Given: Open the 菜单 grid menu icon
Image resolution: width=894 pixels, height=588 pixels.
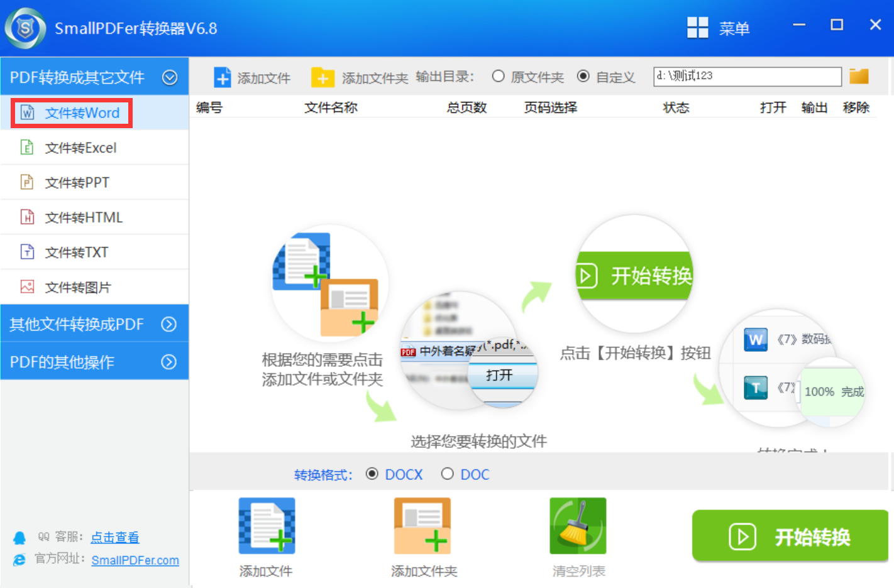Looking at the screenshot, I should click(x=697, y=28).
